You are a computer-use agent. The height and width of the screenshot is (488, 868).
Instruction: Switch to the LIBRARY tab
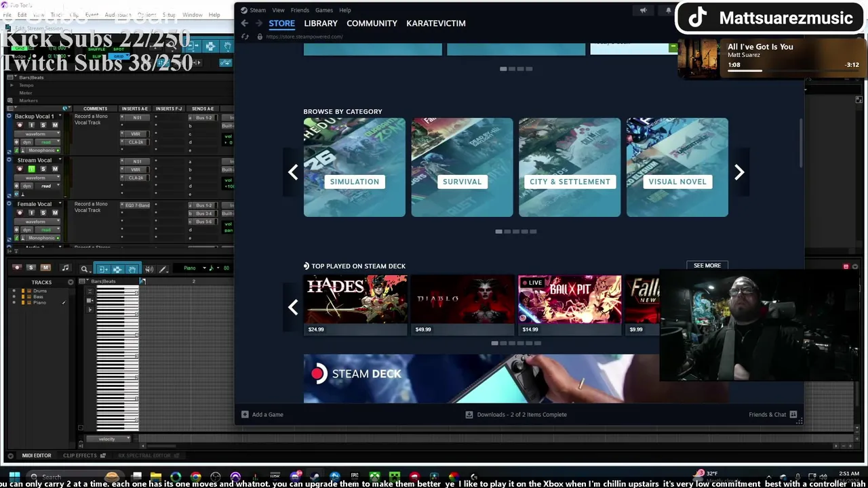pyautogui.click(x=321, y=23)
